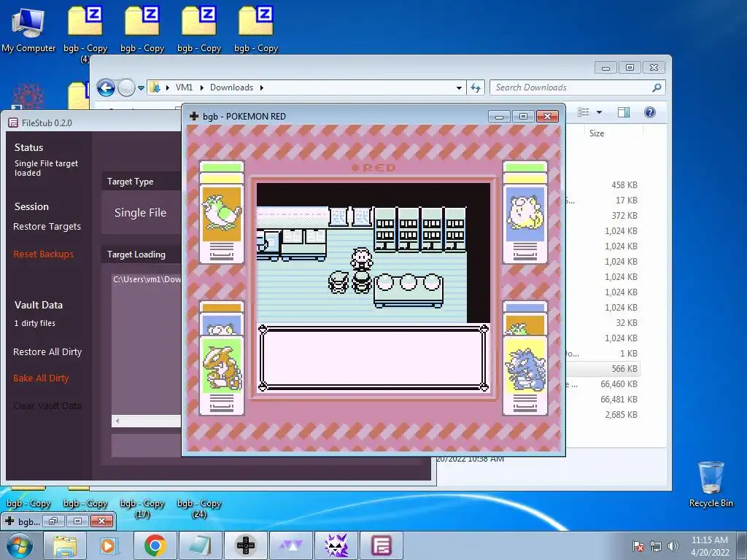This screenshot has height=560, width=747.
Task: Open the purple triangles taskbar app
Action: pyautogui.click(x=290, y=545)
